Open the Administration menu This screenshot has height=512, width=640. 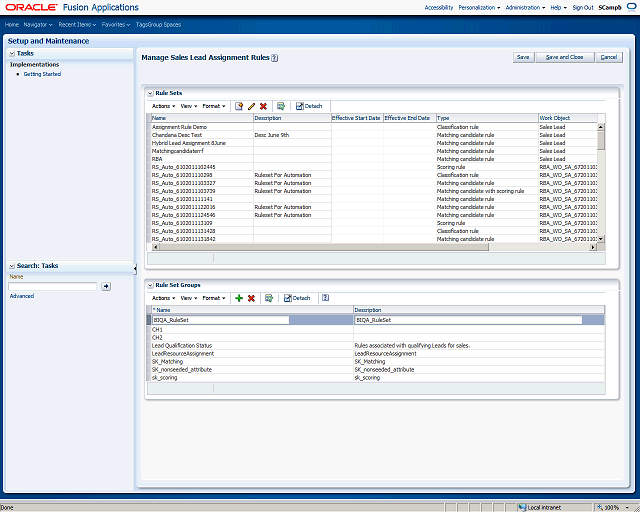(525, 7)
